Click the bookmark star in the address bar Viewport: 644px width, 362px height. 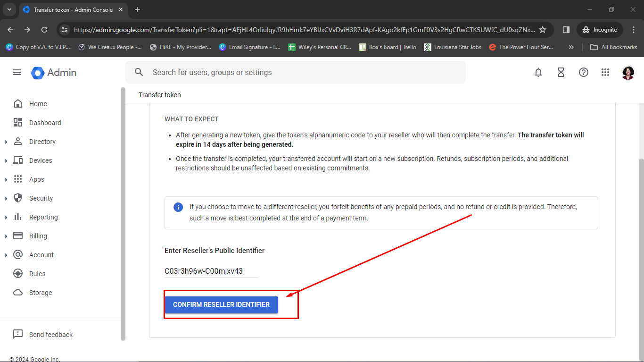pyautogui.click(x=543, y=29)
